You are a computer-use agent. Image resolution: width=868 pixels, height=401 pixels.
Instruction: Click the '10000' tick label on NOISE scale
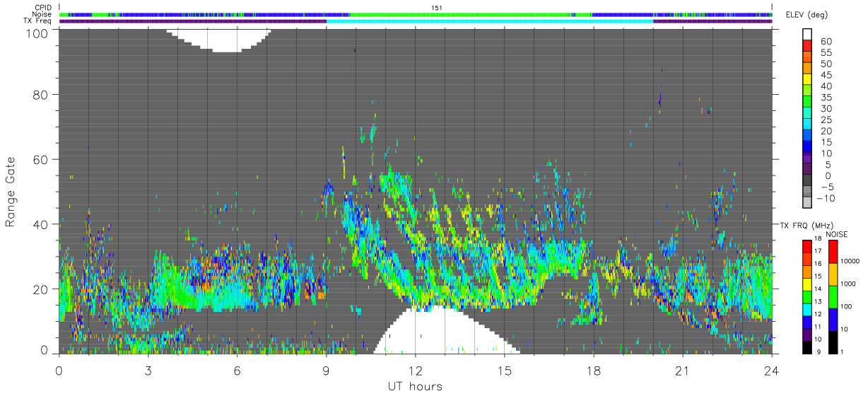tap(851, 262)
